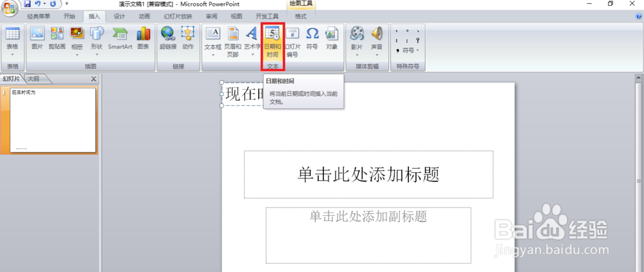Restore down the PowerPoint window
Image resolution: width=644 pixels, height=272 pixels.
tap(611, 3)
